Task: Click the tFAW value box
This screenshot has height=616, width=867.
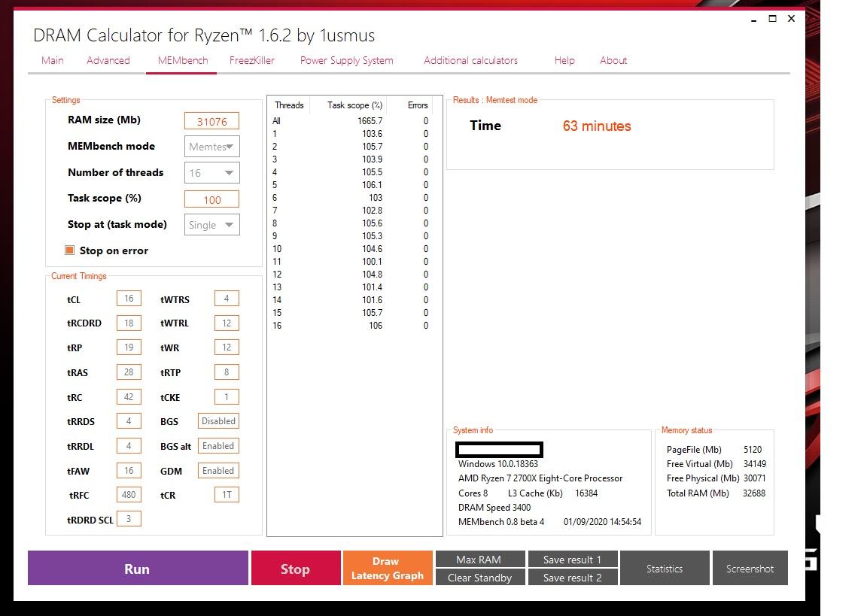Action: (129, 471)
